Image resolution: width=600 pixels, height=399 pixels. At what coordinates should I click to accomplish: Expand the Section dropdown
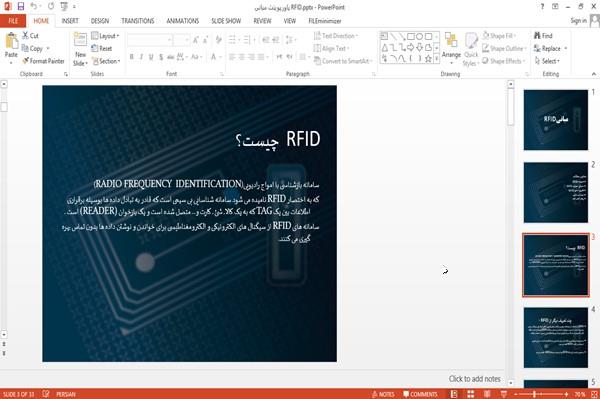click(106, 61)
